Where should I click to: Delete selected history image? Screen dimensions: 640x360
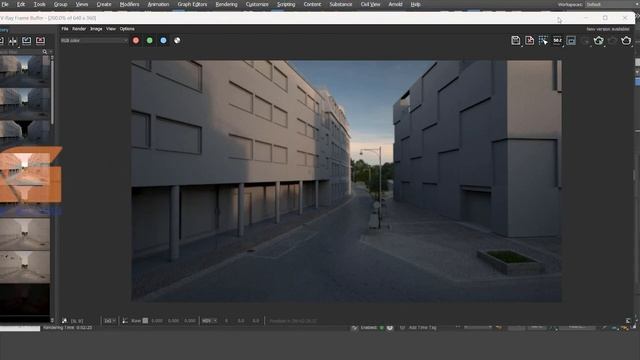click(x=40, y=40)
